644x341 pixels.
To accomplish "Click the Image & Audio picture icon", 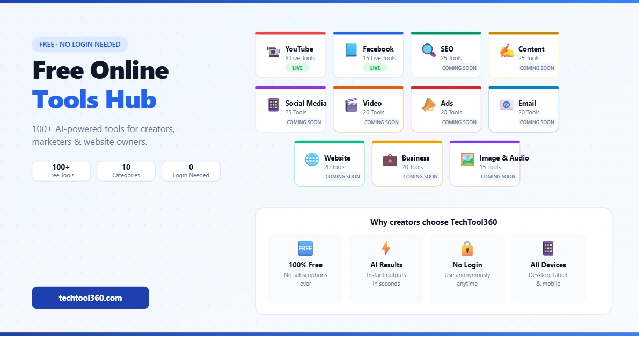I will pos(467,159).
